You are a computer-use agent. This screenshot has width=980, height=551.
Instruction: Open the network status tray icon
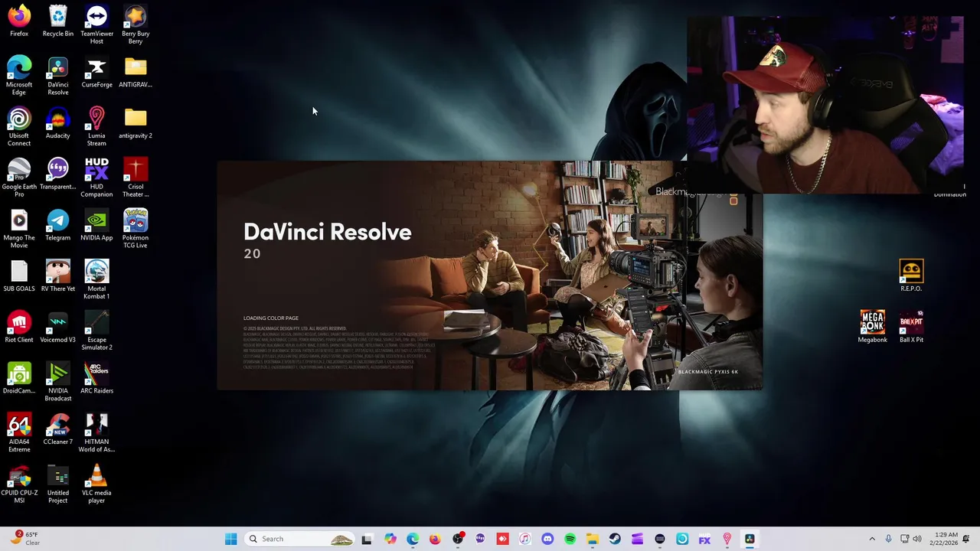[x=904, y=539]
